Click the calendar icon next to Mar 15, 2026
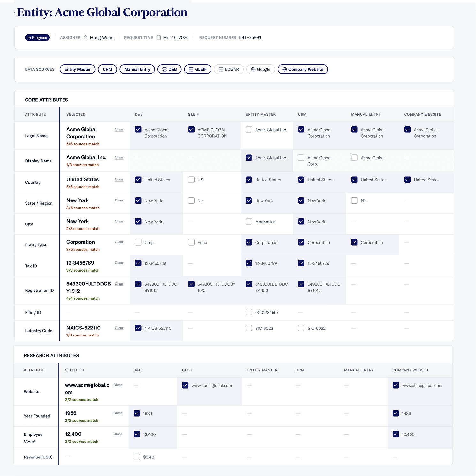Screen dimensions: 476x476 (158, 37)
